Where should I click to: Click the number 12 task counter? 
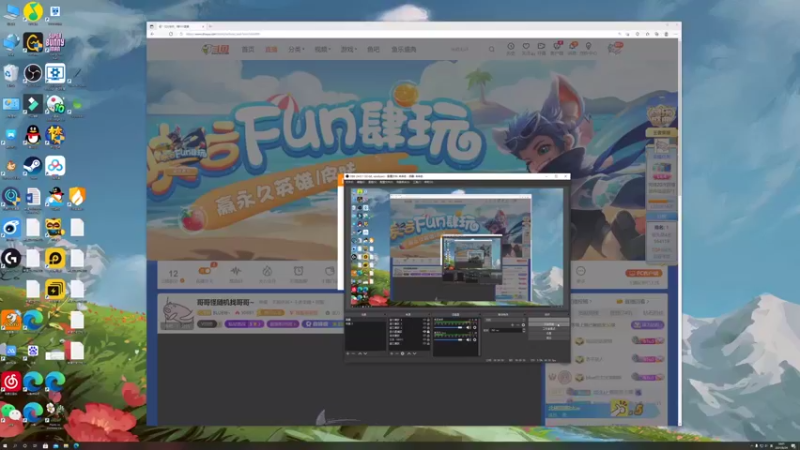173,273
